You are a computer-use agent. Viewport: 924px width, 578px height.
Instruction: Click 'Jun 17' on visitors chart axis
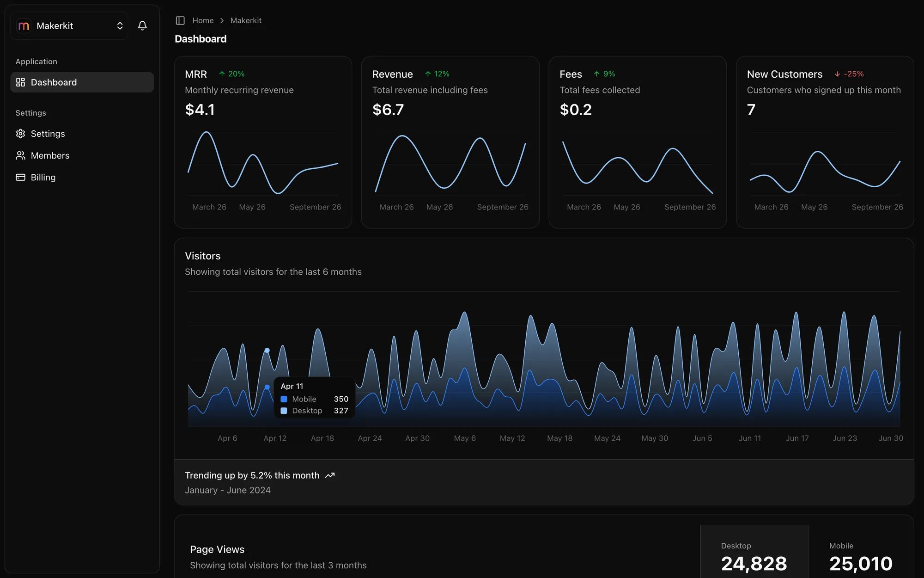click(797, 438)
